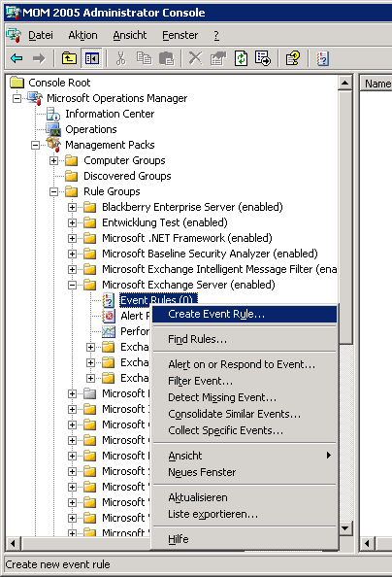392x577 pixels.
Task: Click the Up one level folder icon
Action: click(x=69, y=58)
